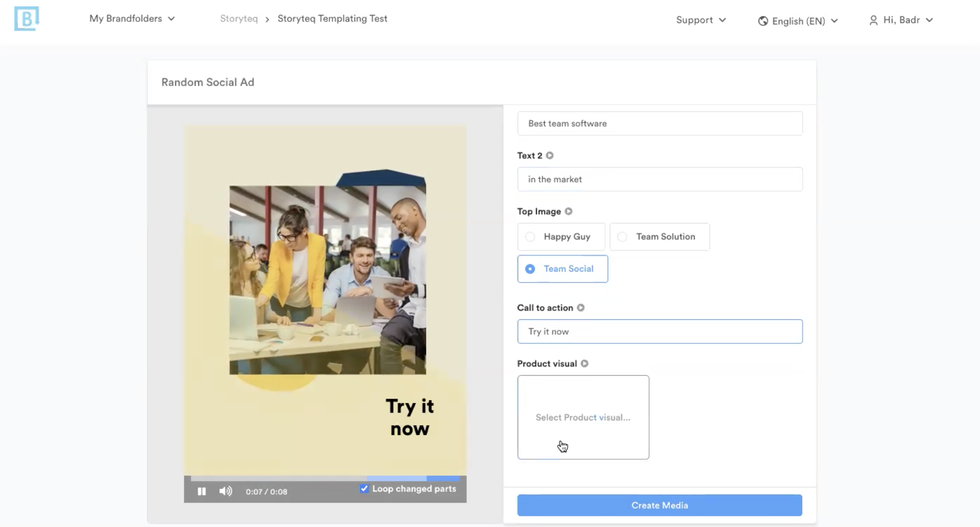Click the 0:07 / 0:08 time display
The height and width of the screenshot is (527, 980).
267,492
